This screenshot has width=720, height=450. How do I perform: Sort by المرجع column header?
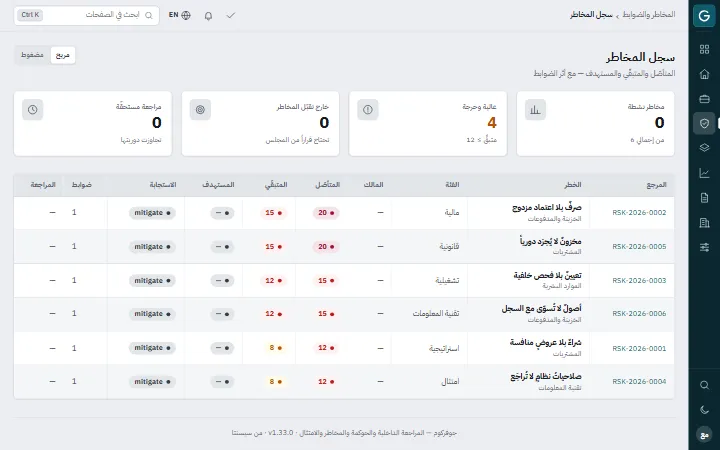tap(656, 185)
